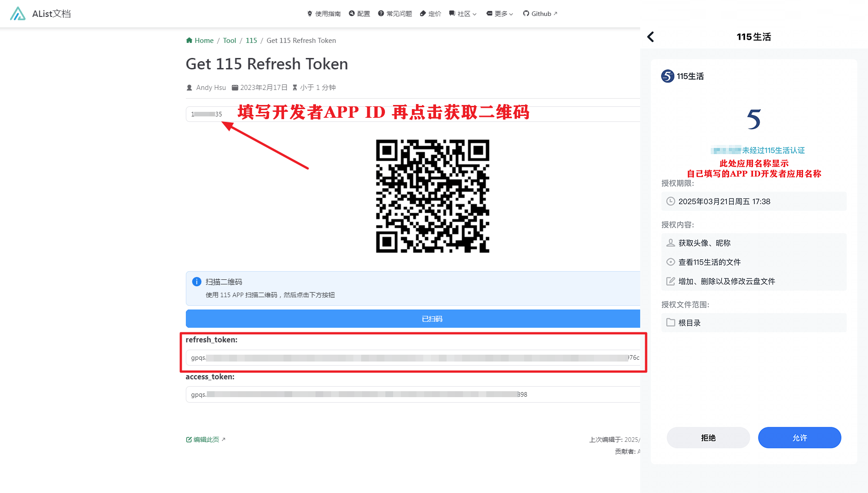Screen dimensions: 868x493
Task: Expand the 更多 dropdown menu
Action: click(x=500, y=14)
